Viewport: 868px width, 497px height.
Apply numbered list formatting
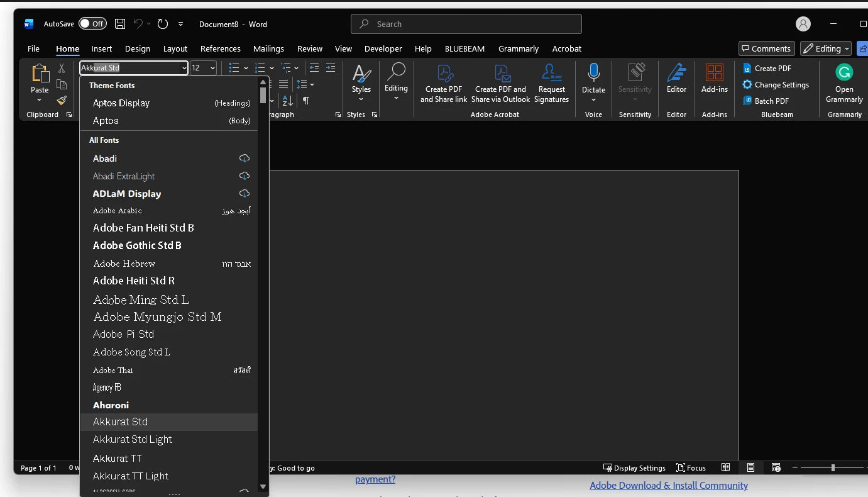[260, 68]
